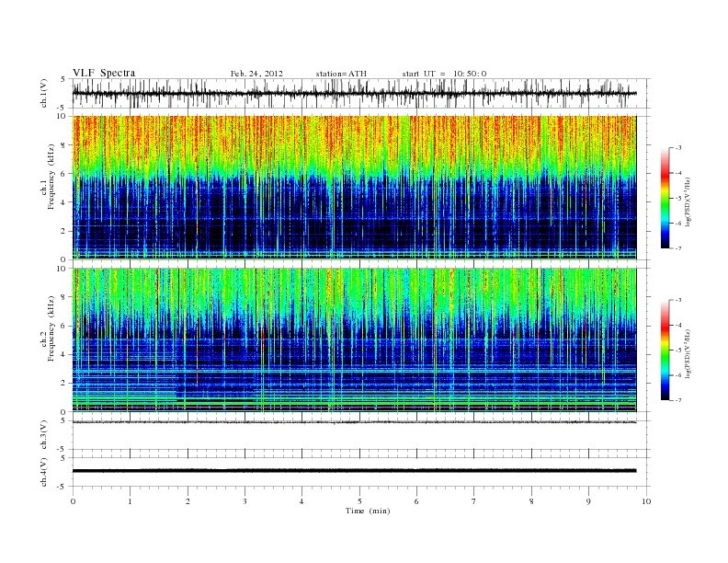Image resolution: width=728 pixels, height=563 pixels.
Task: Click tick label "4" on the Time axis
Action: (301, 501)
